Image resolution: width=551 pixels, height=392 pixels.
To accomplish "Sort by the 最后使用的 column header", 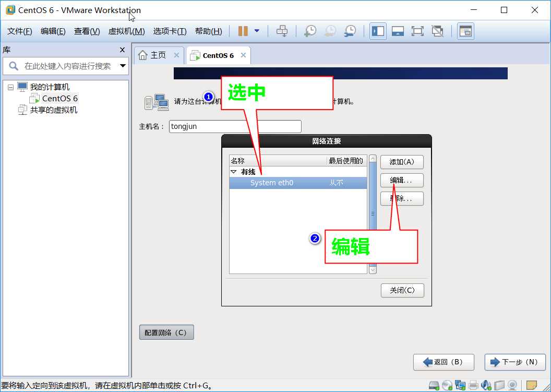I will pyautogui.click(x=346, y=161).
